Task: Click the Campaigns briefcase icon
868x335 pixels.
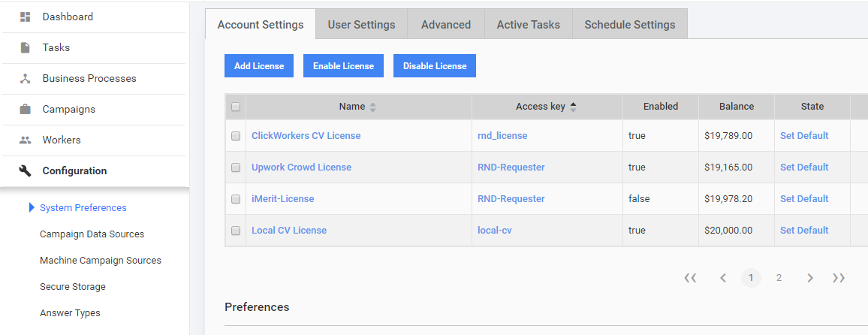Action: tap(25, 109)
